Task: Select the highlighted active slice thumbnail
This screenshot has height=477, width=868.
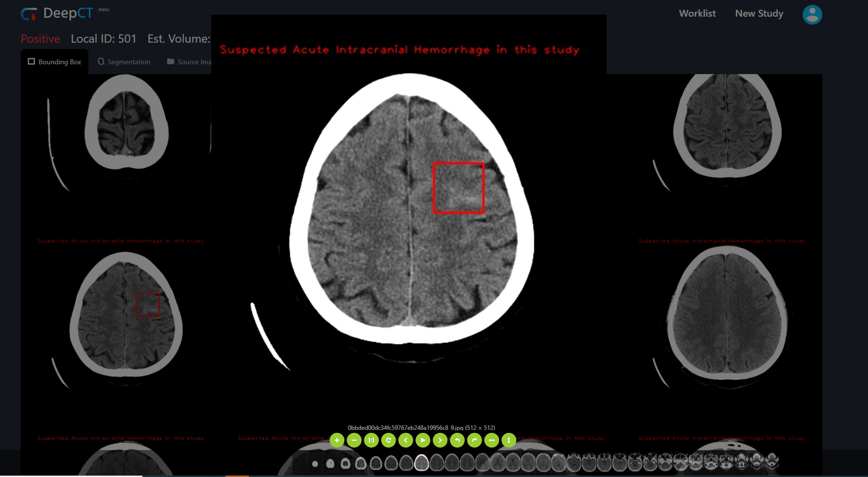Action: tap(421, 462)
